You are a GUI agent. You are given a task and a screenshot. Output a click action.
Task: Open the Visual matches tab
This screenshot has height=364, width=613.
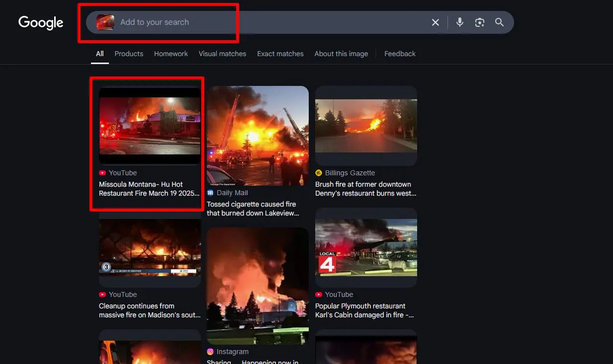(222, 54)
